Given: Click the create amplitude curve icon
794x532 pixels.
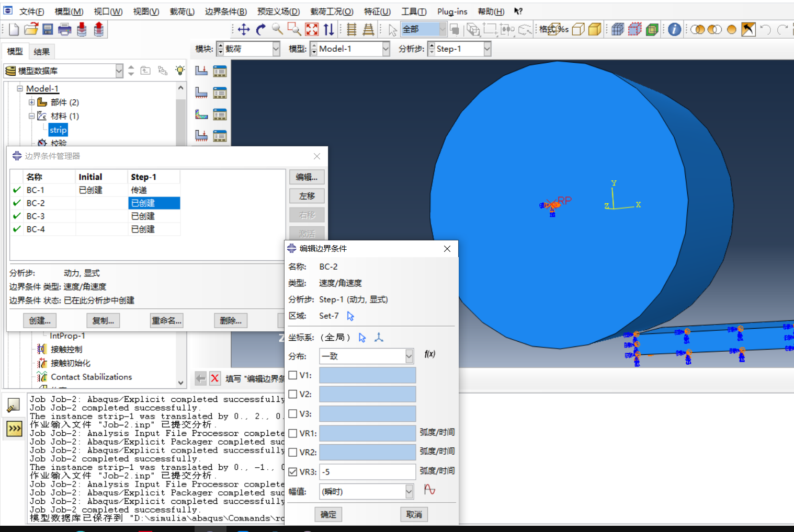Looking at the screenshot, I should click(429, 490).
